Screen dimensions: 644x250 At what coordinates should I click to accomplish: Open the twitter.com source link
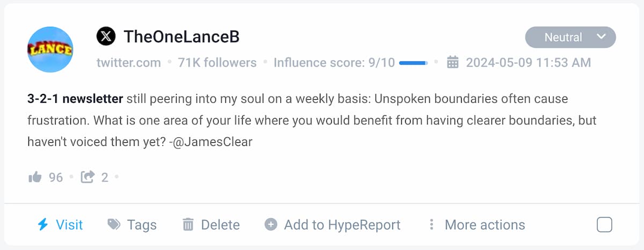pos(129,63)
